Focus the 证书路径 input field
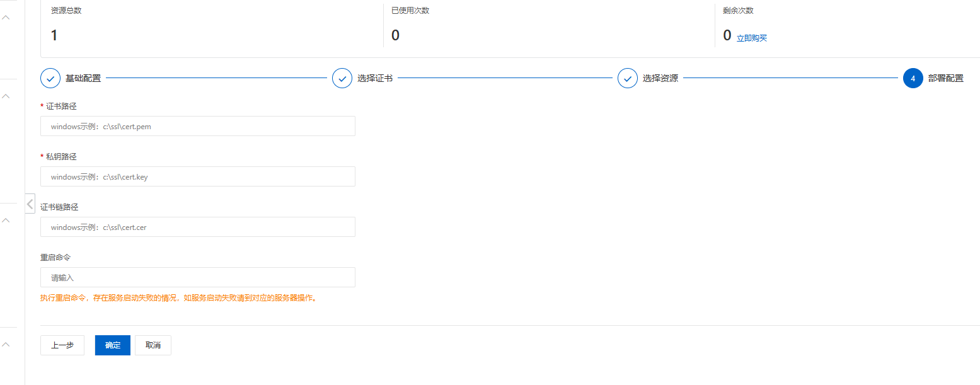Image resolution: width=980 pixels, height=385 pixels. pos(198,126)
